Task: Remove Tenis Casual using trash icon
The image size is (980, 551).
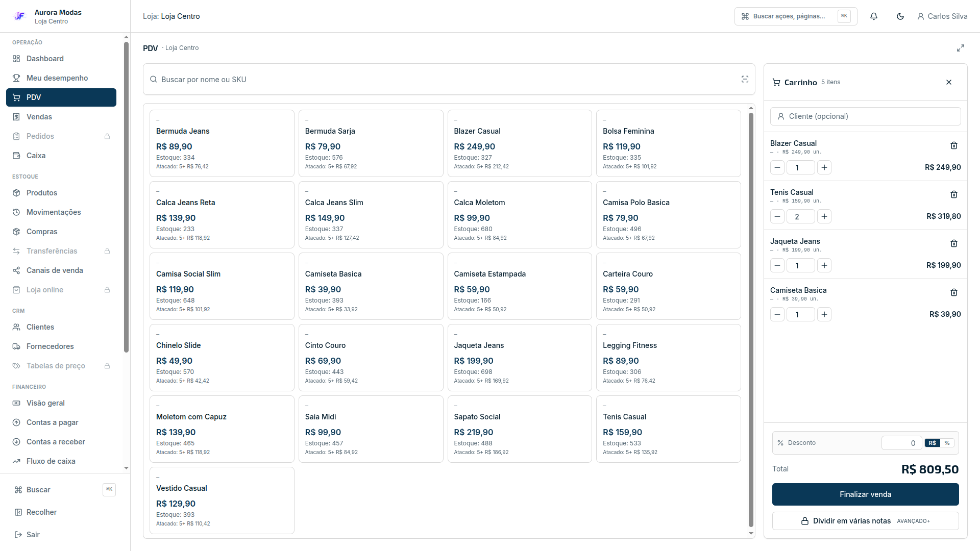Action: point(953,194)
